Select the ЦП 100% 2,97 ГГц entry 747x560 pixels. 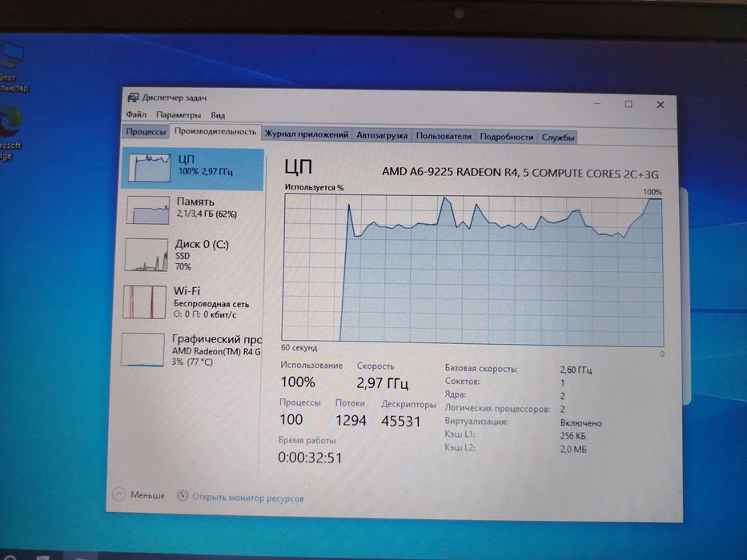click(193, 168)
